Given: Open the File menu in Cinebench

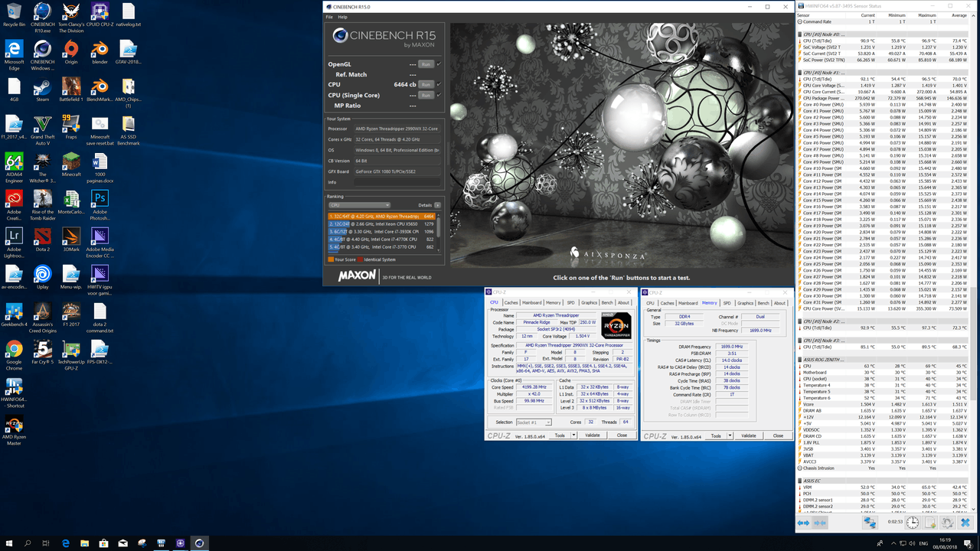Looking at the screenshot, I should [x=329, y=17].
